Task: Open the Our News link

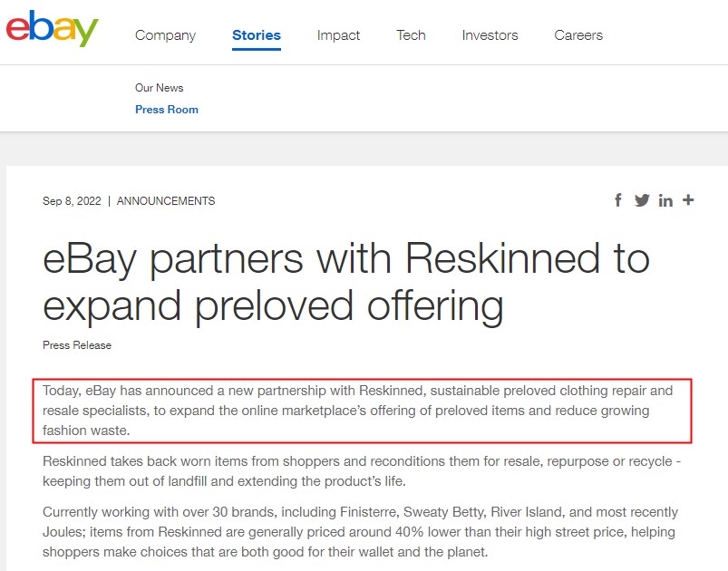Action: pos(160,88)
